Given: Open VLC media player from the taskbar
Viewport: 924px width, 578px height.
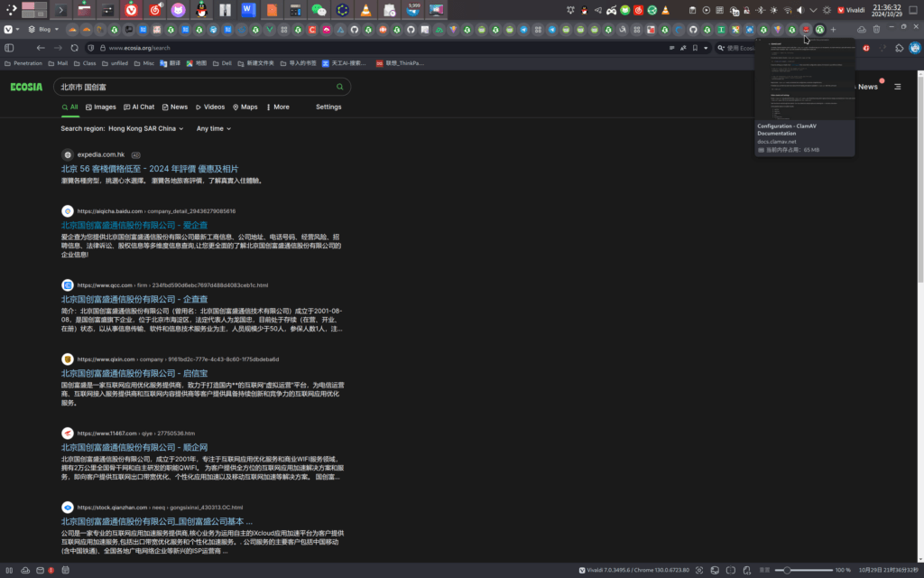Looking at the screenshot, I should (x=366, y=10).
